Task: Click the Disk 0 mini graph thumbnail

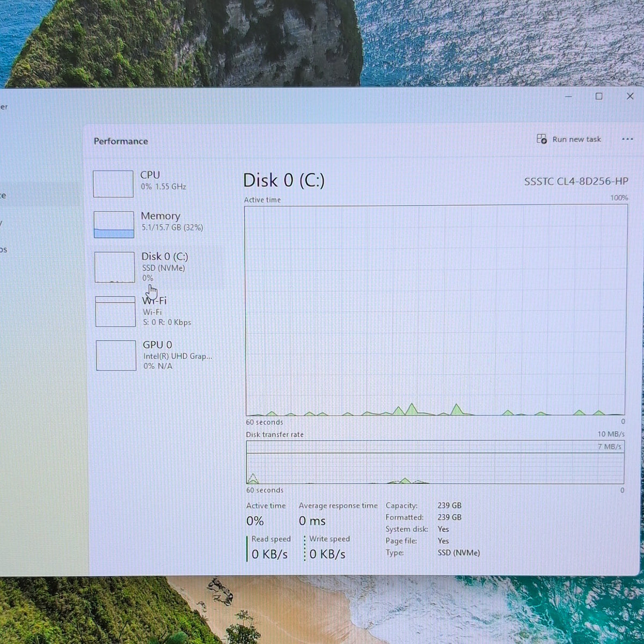Action: click(115, 267)
